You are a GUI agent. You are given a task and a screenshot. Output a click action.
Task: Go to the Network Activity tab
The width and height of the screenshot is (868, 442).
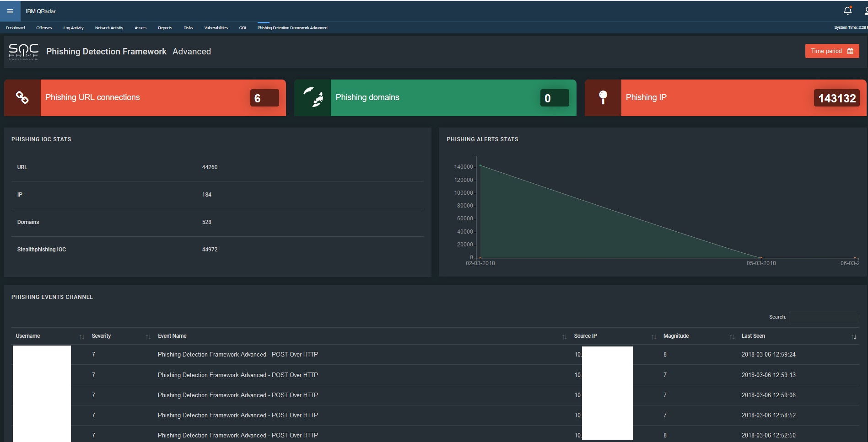tap(109, 28)
